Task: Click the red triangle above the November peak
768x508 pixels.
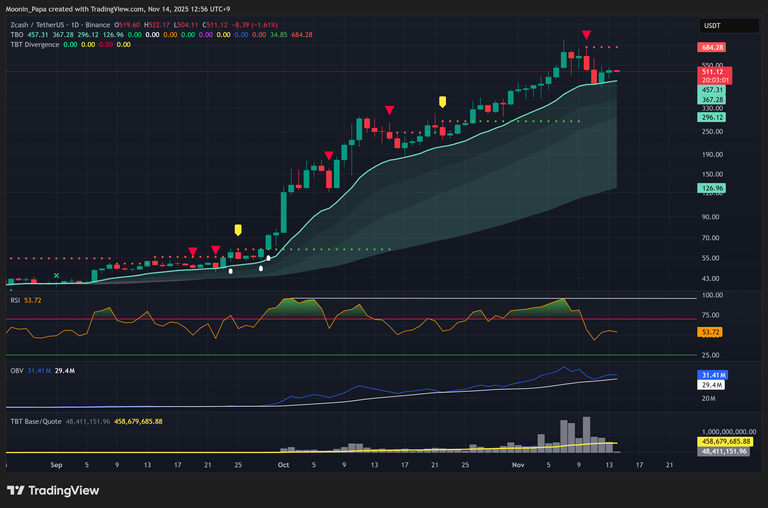Action: coord(586,35)
